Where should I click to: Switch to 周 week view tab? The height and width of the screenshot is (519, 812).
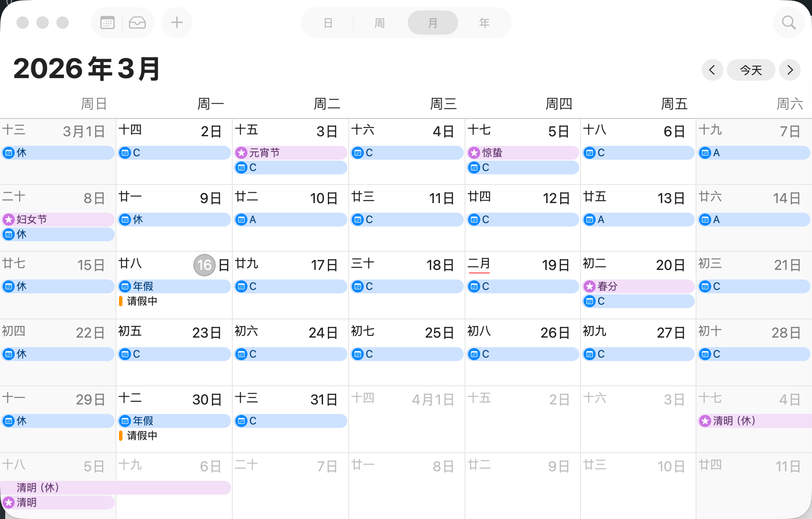[380, 23]
